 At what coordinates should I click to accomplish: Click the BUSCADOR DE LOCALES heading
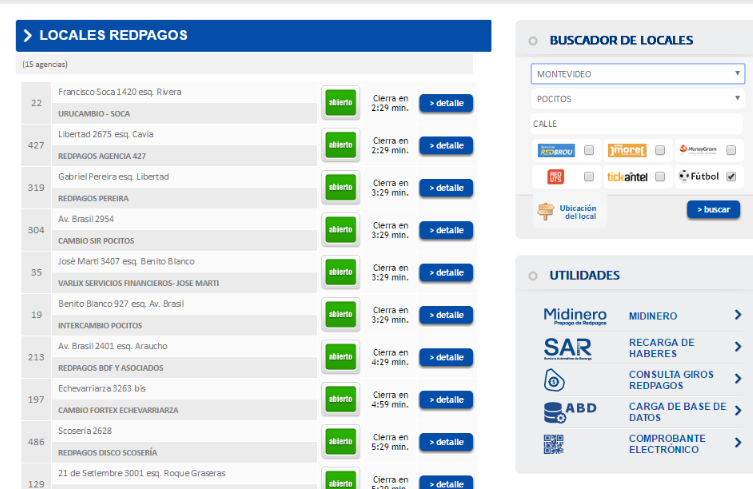pos(621,40)
